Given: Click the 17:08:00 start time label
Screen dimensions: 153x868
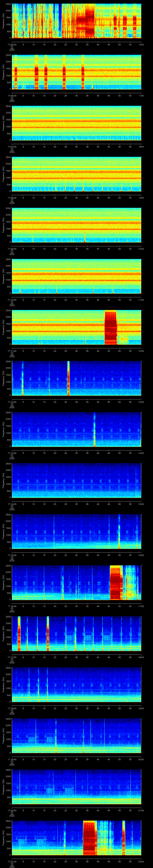Looking at the screenshot, I should [x=12, y=198].
